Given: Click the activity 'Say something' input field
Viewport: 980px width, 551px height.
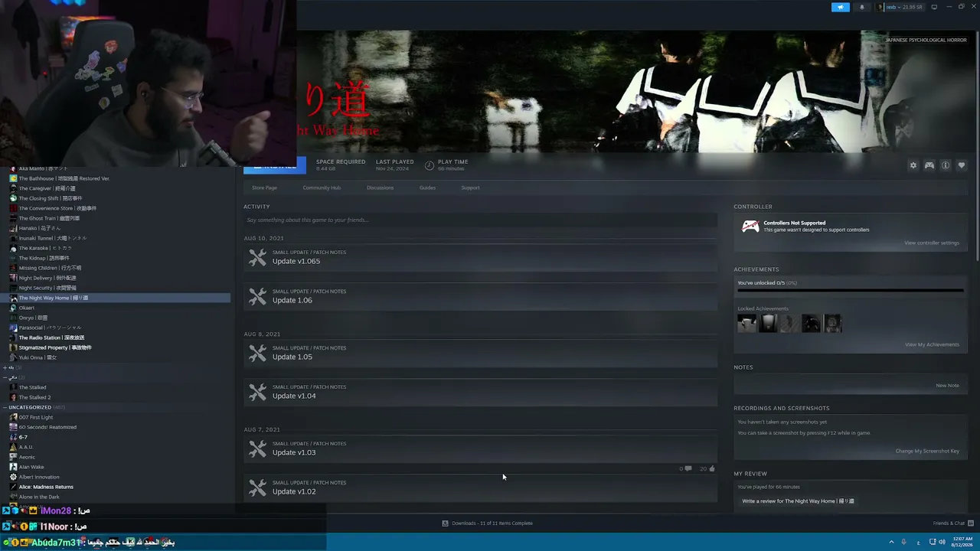Looking at the screenshot, I should pyautogui.click(x=480, y=220).
